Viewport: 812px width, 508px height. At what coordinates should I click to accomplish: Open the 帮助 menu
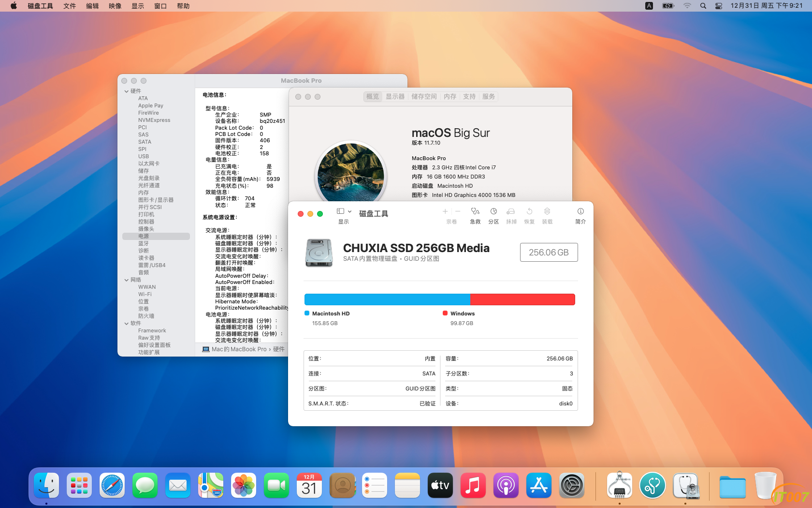pyautogui.click(x=183, y=6)
